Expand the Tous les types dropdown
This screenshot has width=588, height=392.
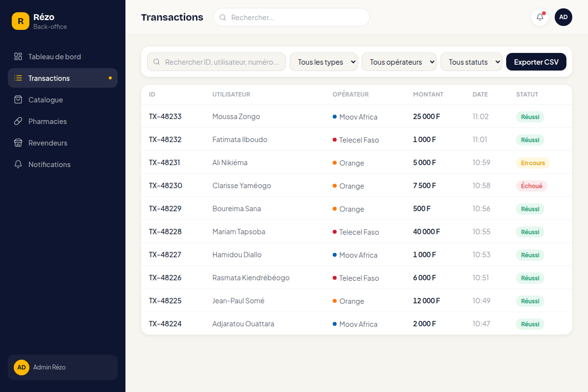click(x=323, y=62)
